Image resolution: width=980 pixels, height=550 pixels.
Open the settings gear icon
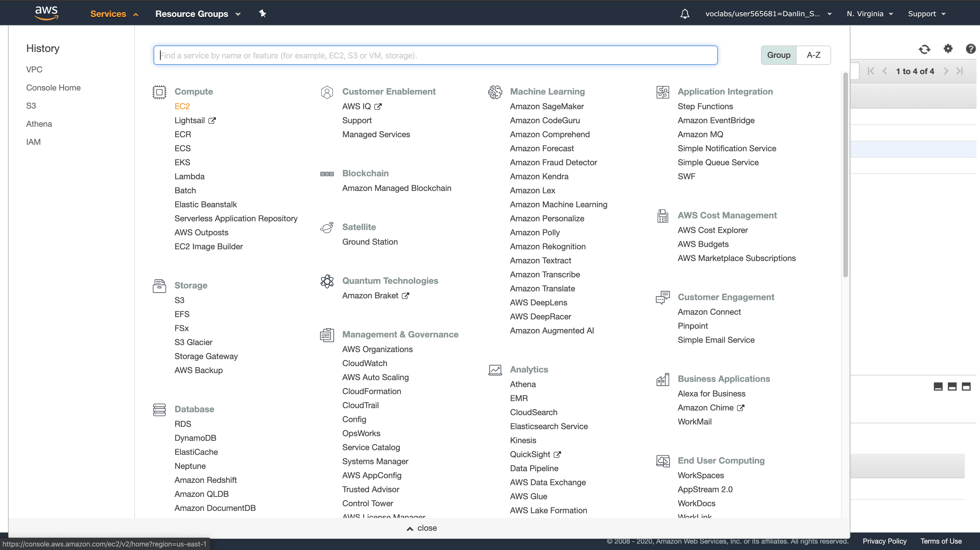click(x=948, y=49)
